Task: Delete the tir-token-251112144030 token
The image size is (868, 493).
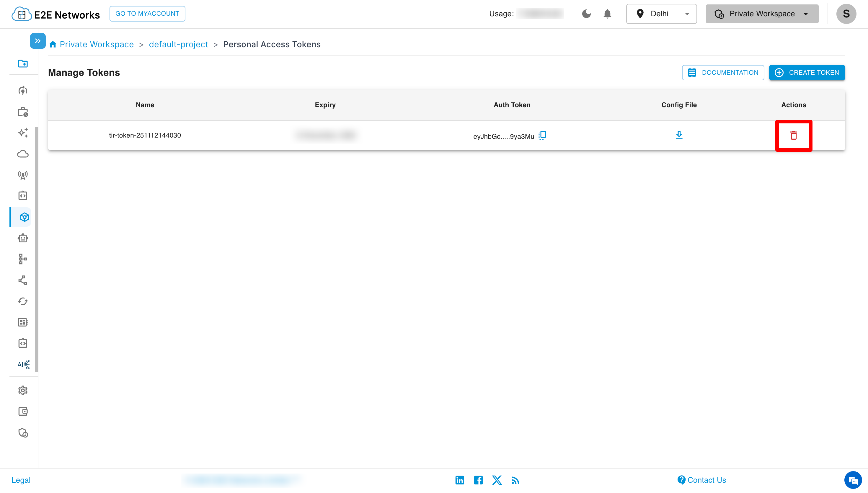Action: point(793,136)
